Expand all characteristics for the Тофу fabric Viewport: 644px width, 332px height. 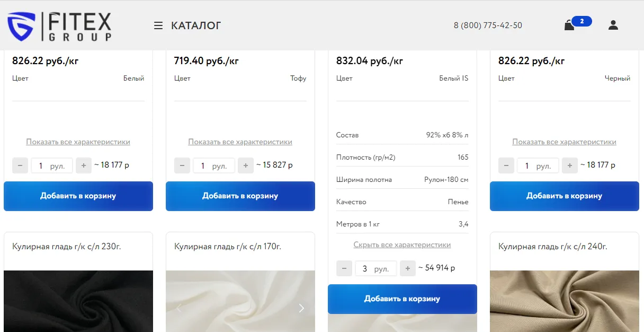240,142
